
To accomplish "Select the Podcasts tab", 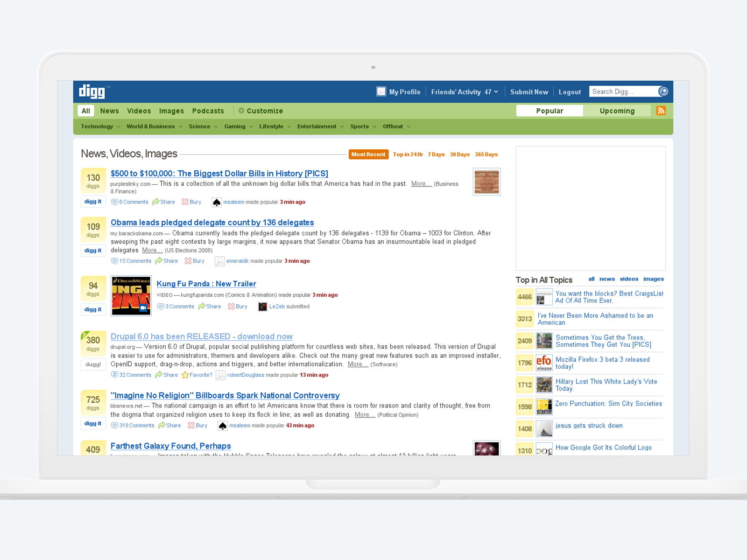I will [208, 111].
